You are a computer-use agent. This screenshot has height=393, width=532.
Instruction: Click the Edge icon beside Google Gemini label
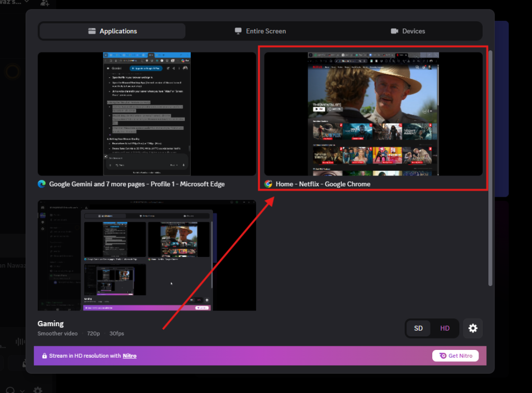42,184
